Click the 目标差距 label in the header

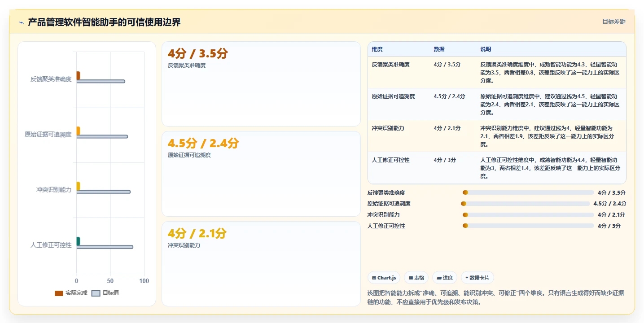(614, 22)
